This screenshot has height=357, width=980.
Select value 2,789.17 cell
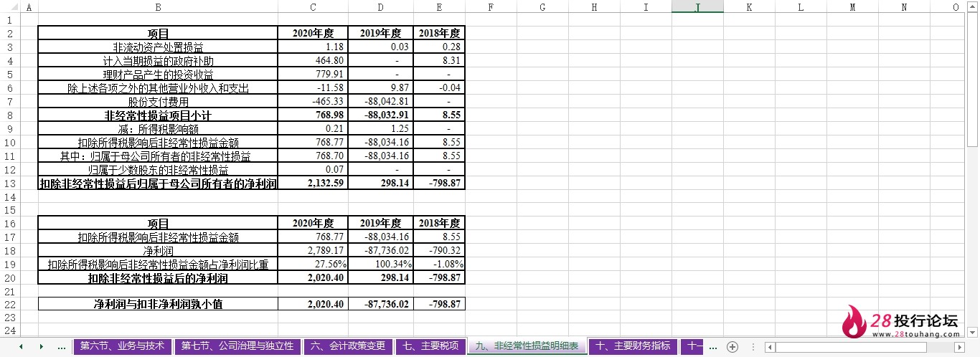[x=313, y=251]
